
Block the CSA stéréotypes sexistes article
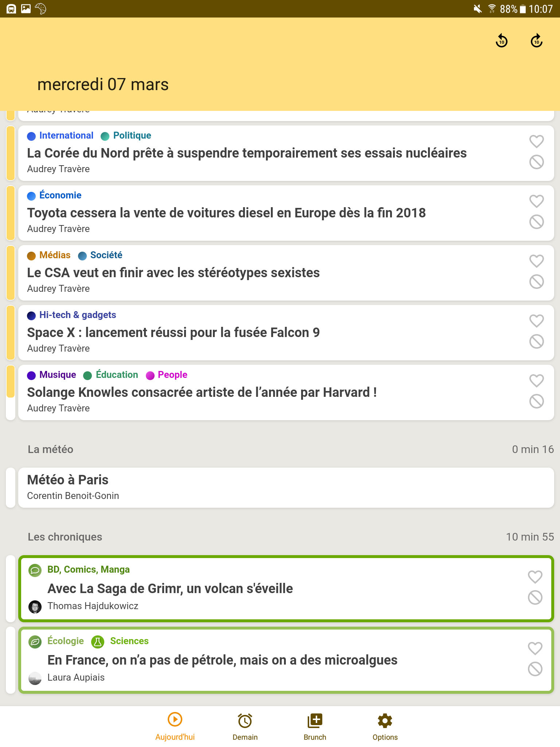pyautogui.click(x=536, y=282)
